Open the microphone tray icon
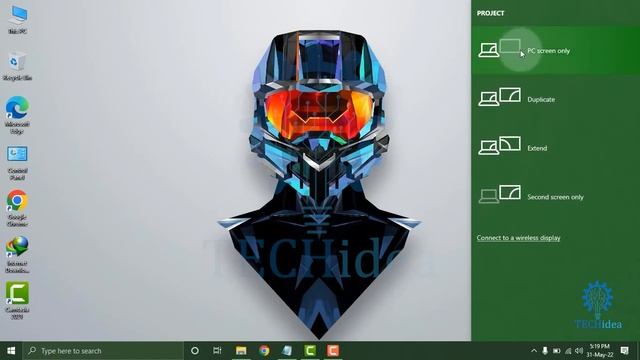The width and height of the screenshot is (640, 360). [545, 351]
